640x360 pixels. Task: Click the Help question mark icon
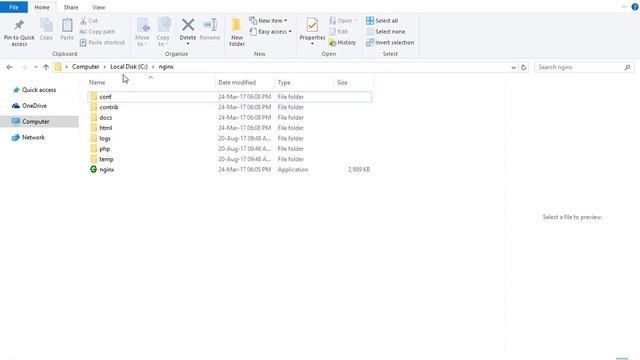pos(635,7)
